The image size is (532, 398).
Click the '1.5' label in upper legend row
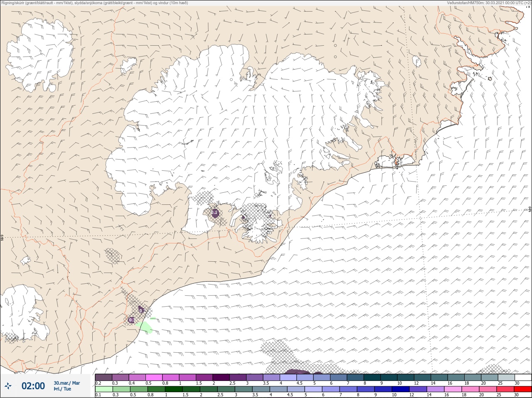coord(199,383)
